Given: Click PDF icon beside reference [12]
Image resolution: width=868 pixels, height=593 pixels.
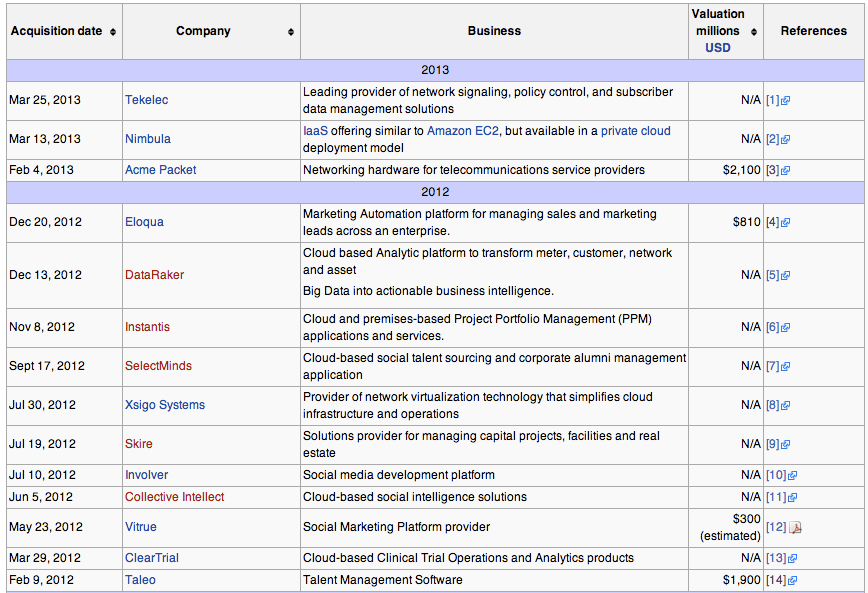Looking at the screenshot, I should tap(795, 528).
